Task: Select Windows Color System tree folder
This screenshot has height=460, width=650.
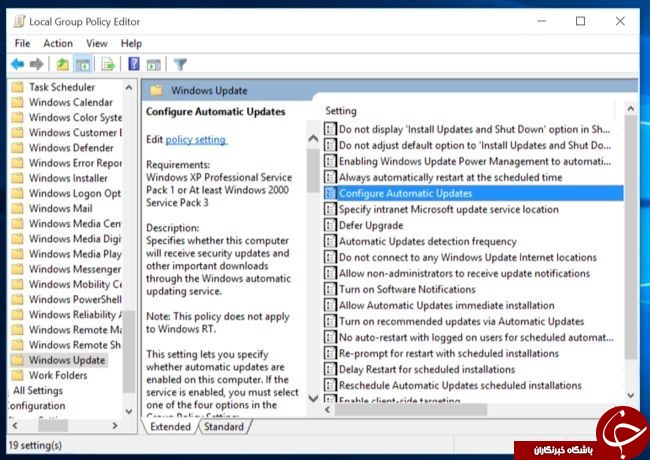Action: [75, 117]
